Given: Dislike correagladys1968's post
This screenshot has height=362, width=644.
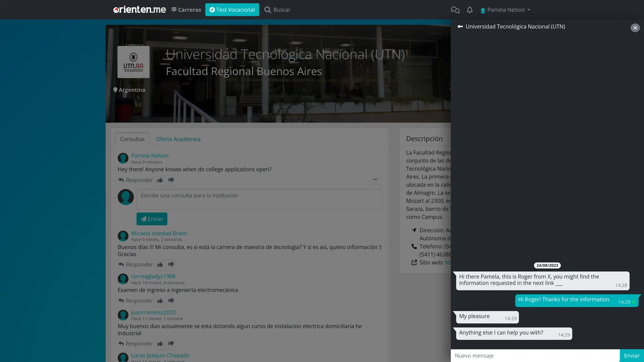Looking at the screenshot, I should pos(171,301).
